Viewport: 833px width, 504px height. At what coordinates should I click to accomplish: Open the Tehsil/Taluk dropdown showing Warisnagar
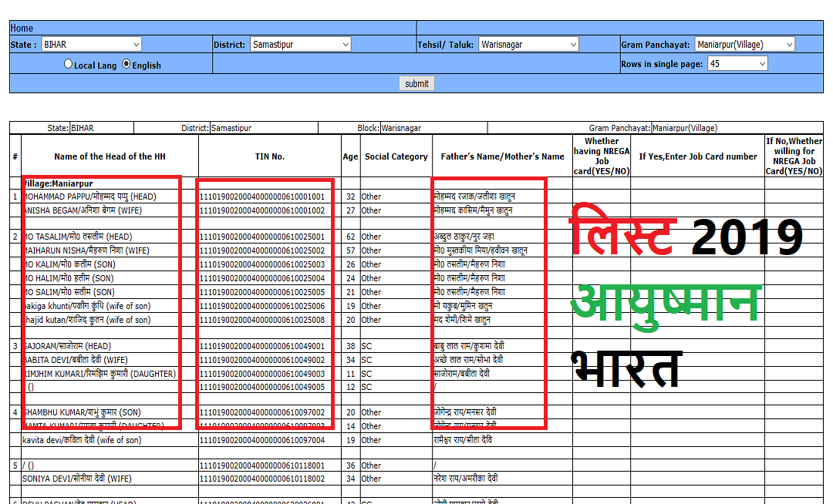point(528,45)
